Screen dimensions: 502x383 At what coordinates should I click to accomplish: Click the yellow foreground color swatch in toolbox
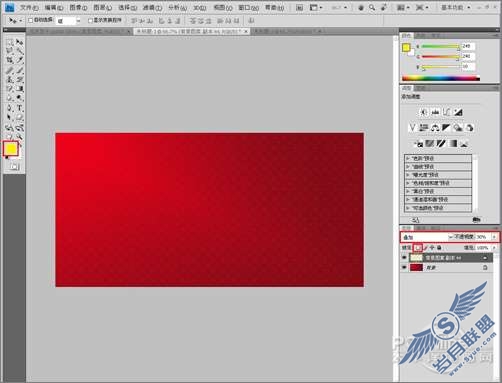[x=10, y=149]
